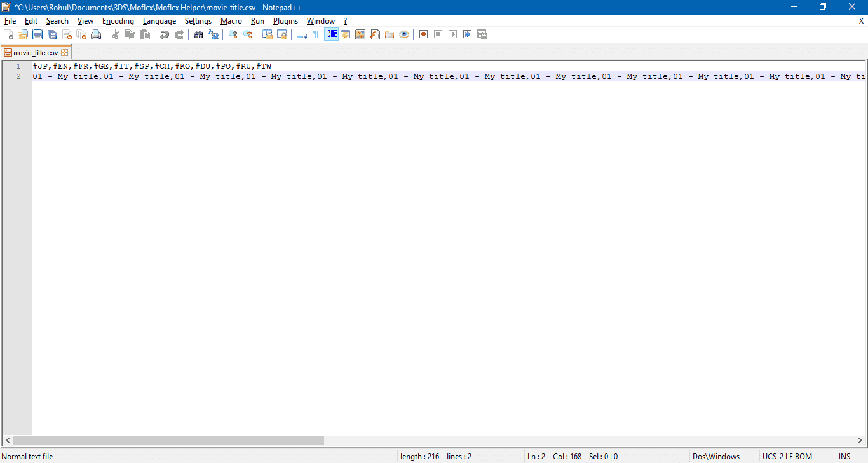Zoom out using the magnifier minus icon
The width and height of the screenshot is (868, 463).
pos(248,34)
